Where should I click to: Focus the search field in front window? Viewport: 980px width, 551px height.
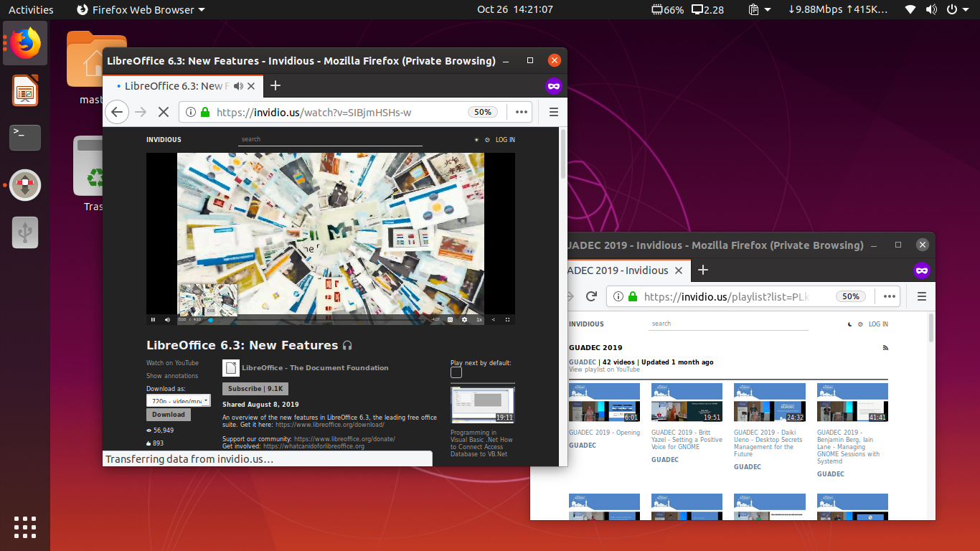(330, 139)
